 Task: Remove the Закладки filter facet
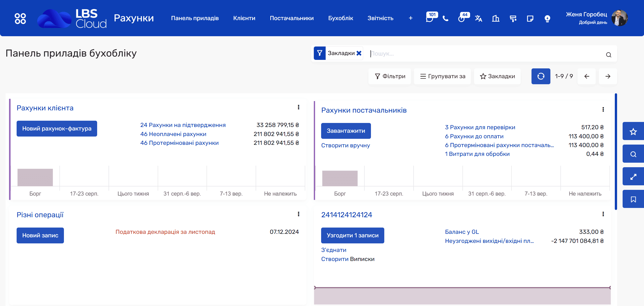coord(359,53)
